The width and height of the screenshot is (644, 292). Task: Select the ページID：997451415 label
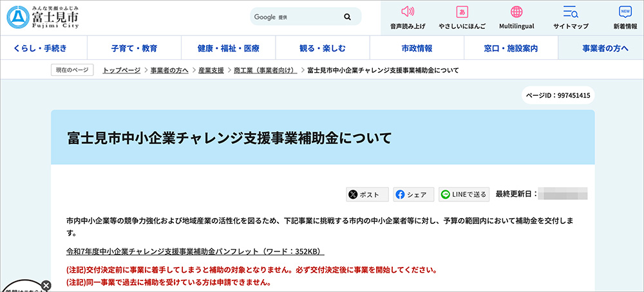click(x=558, y=96)
